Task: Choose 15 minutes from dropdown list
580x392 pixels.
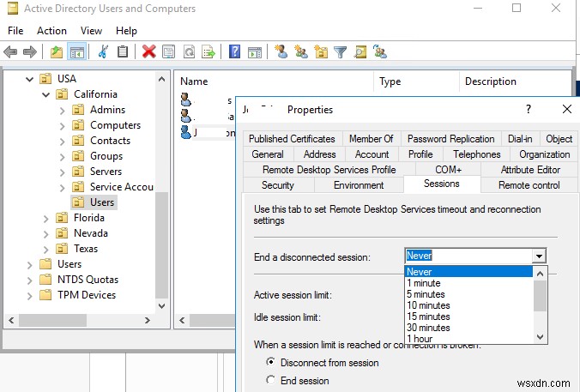Action: click(x=468, y=317)
